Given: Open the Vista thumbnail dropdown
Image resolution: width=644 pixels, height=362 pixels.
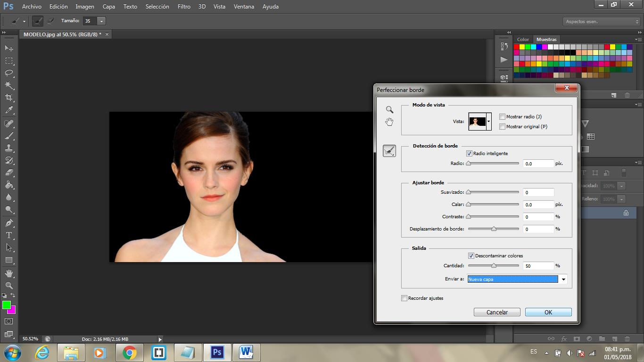Looking at the screenshot, I should (x=488, y=122).
